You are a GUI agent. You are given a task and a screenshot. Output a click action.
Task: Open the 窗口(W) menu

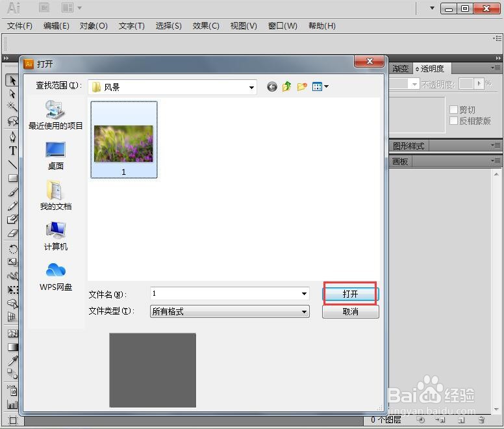click(x=283, y=26)
